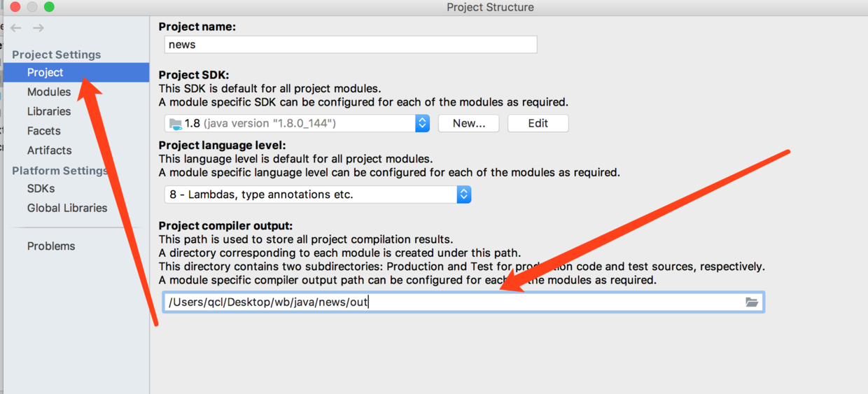
Task: Switch to the Artifacts section
Action: [x=50, y=150]
